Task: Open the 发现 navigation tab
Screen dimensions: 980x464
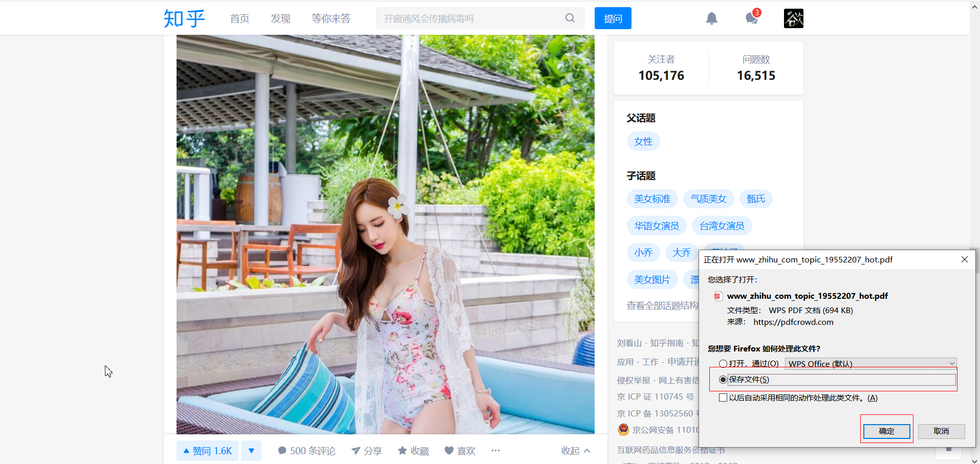Action: tap(280, 19)
